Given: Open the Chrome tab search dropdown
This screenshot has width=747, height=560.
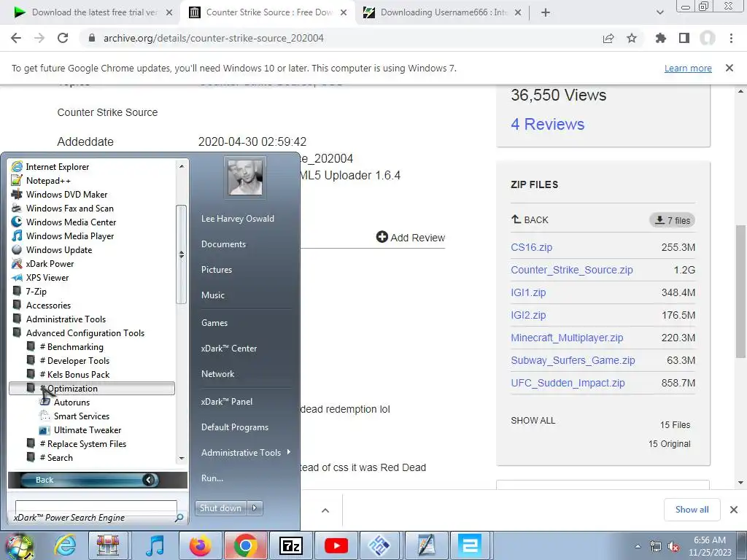Looking at the screenshot, I should coord(659,12).
